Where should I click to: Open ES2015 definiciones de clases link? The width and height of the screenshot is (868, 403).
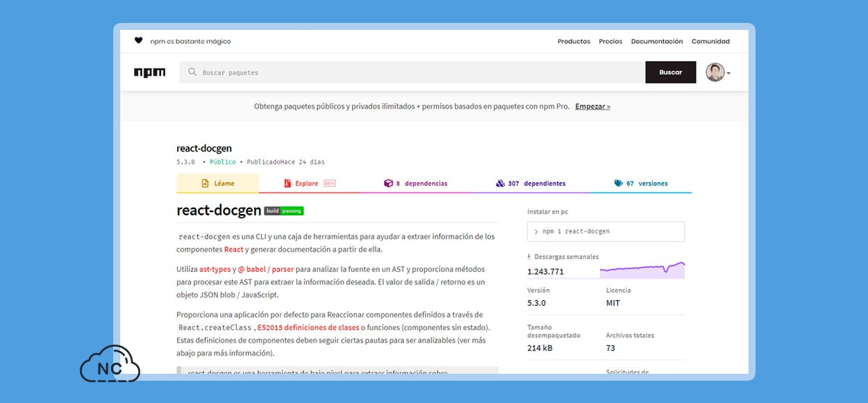click(x=307, y=327)
